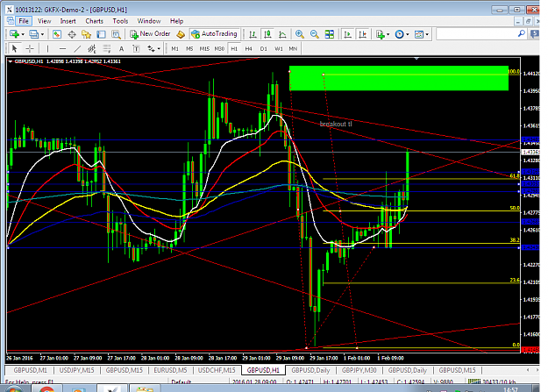Zoom in on the chart
This screenshot has height=392, width=548.
tap(300, 34)
